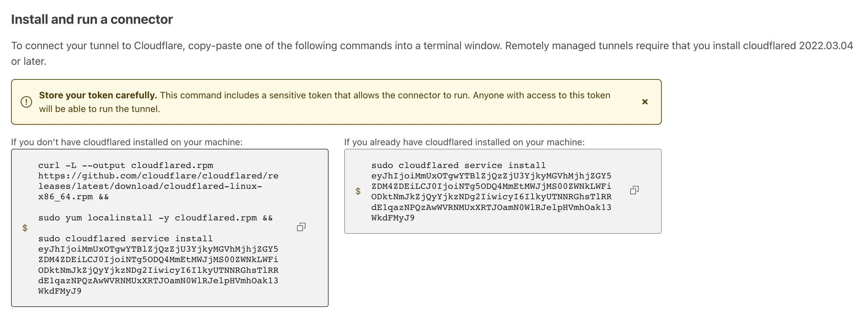Select the sudo yum localinstall line
The height and width of the screenshot is (321, 868).
pyautogui.click(x=155, y=218)
